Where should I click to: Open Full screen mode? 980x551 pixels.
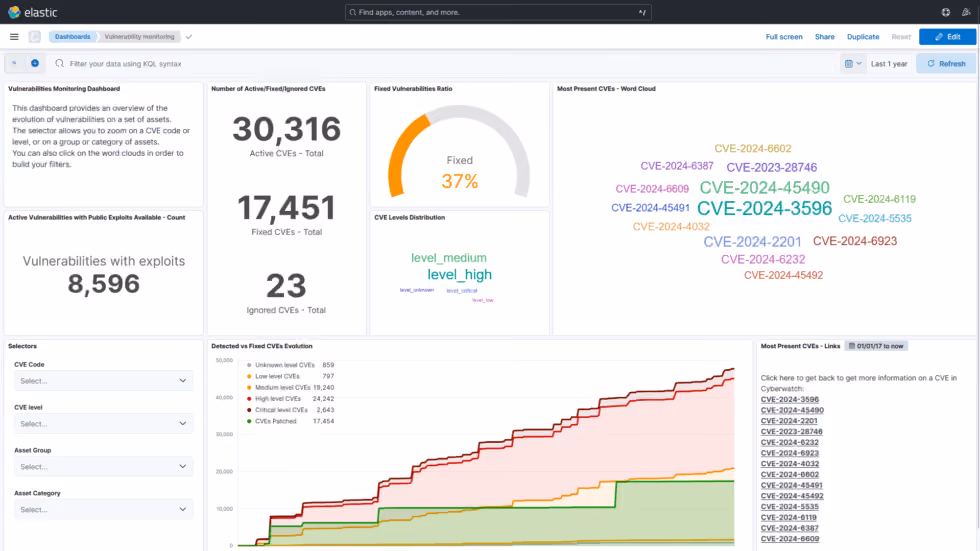point(784,37)
